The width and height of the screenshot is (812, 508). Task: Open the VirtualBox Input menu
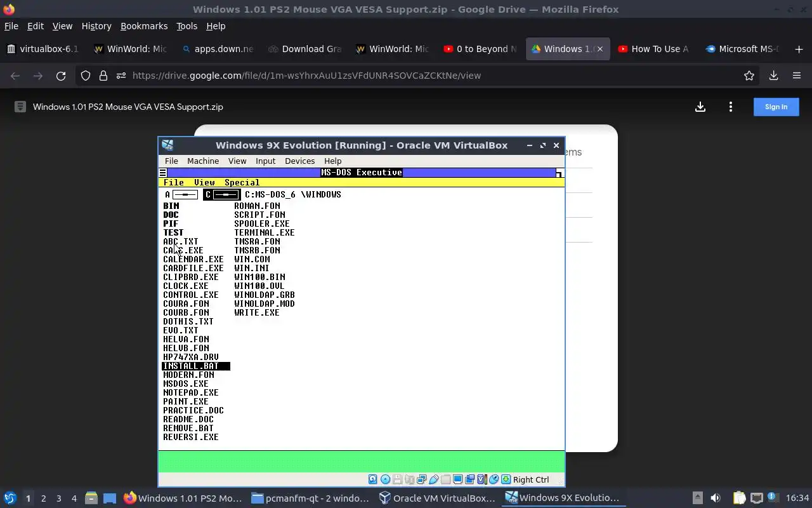coord(265,161)
